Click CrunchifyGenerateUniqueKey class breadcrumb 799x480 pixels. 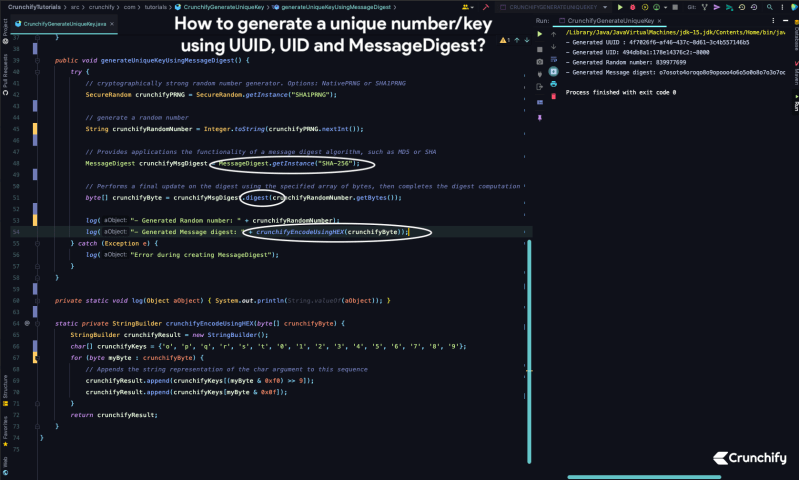coord(220,7)
